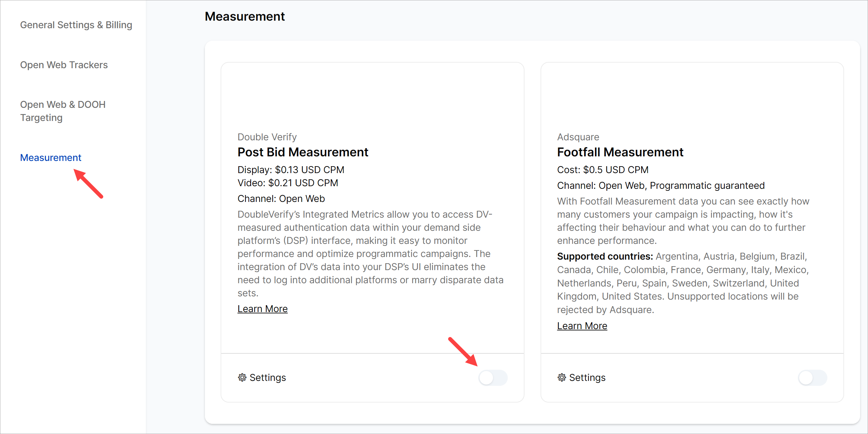Viewport: 868px width, 434px height.
Task: Open Settings label for Double Verify card
Action: (267, 377)
